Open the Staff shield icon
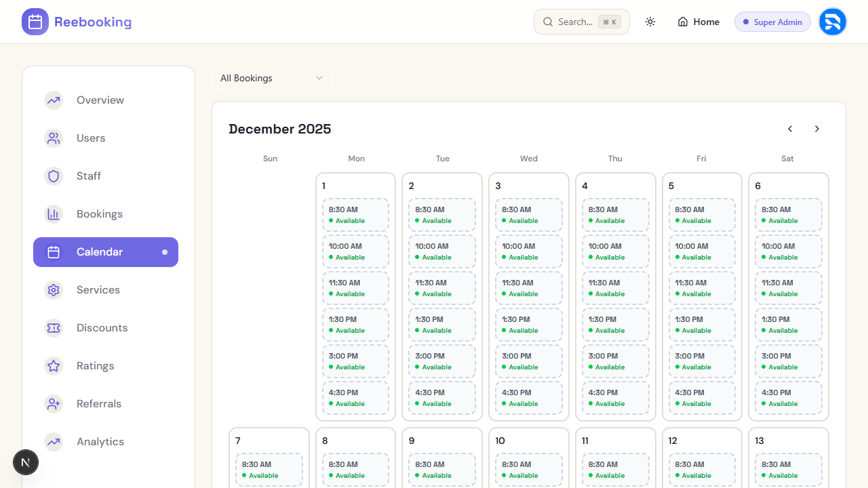The height and width of the screenshot is (488, 868). pyautogui.click(x=54, y=176)
